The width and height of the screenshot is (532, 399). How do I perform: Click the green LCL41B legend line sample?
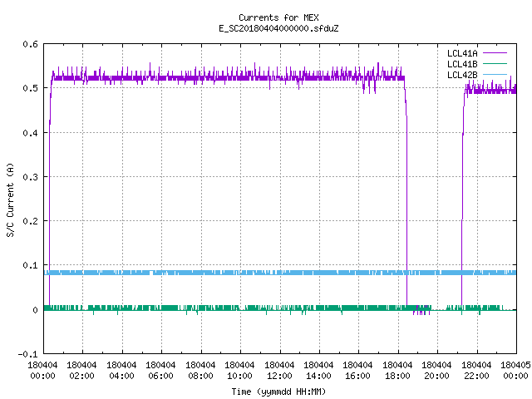(x=495, y=63)
